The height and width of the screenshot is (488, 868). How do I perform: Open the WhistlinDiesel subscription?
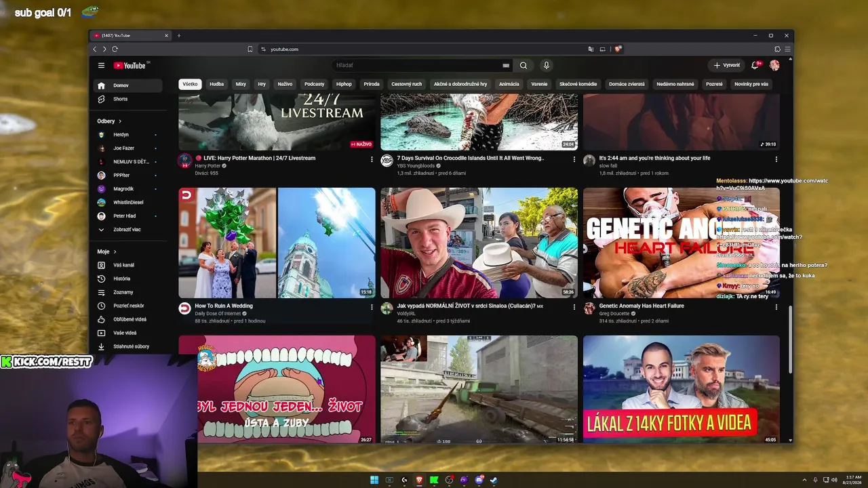[x=128, y=202]
